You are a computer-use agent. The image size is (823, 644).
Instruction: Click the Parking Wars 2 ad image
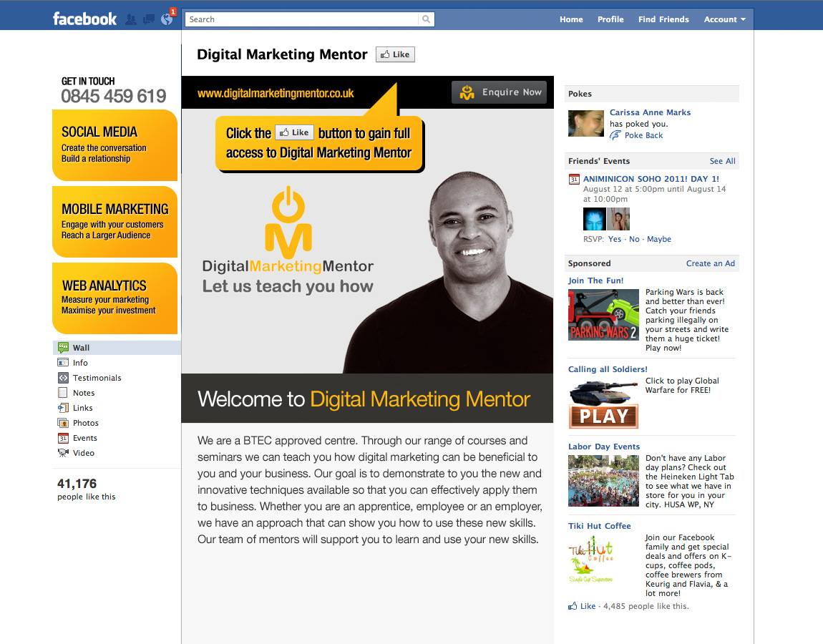(x=603, y=315)
